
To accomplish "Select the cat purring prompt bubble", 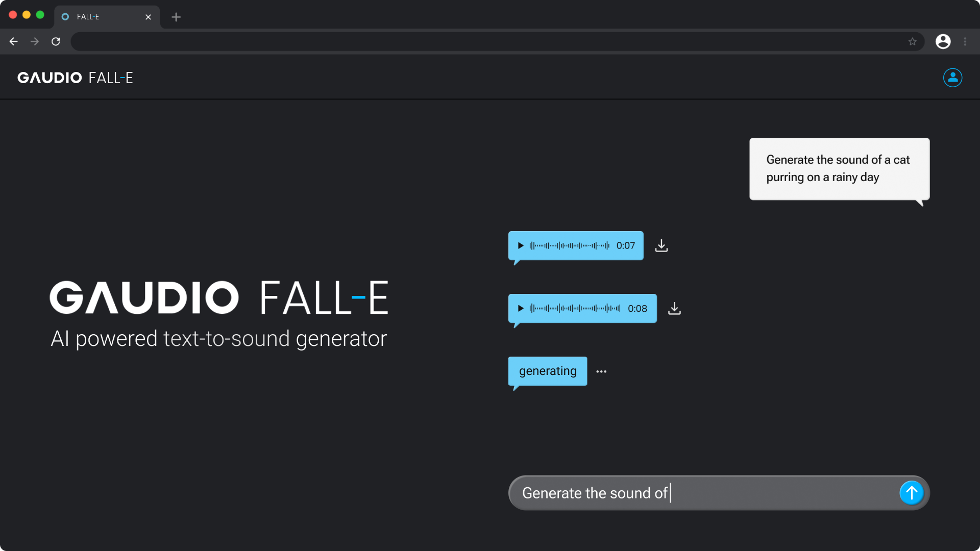I will pyautogui.click(x=839, y=169).
